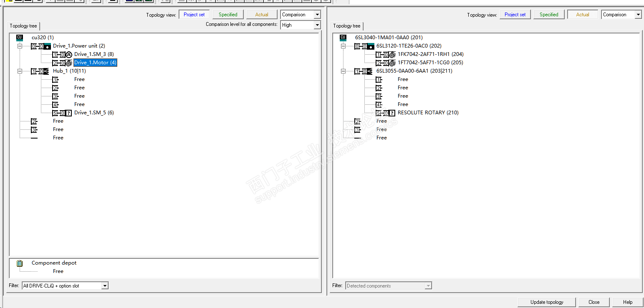Select hub port 2 icon in right tree
Image resolution: width=644 pixels, height=308 pixels.
[379, 88]
